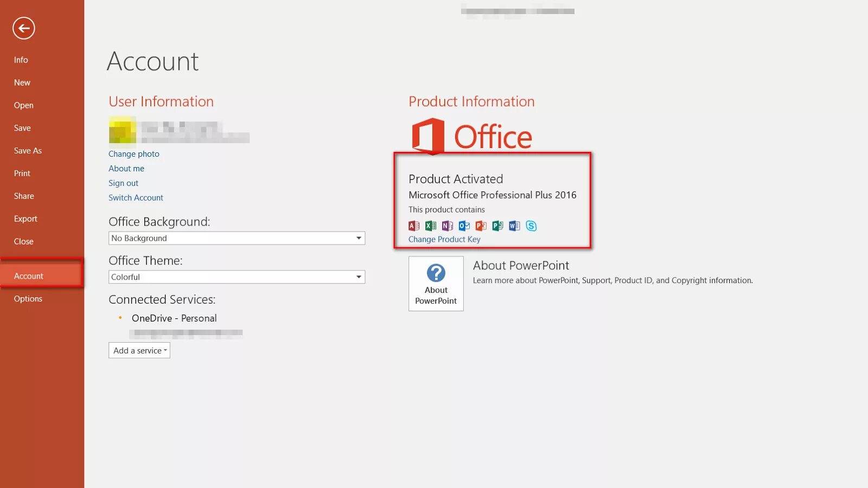
Task: Select Share in the sidebar
Action: (x=24, y=196)
